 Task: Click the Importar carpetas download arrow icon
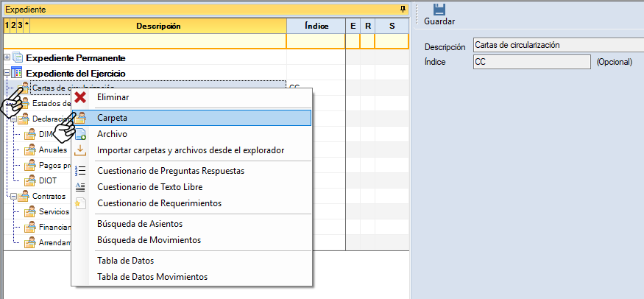click(81, 150)
